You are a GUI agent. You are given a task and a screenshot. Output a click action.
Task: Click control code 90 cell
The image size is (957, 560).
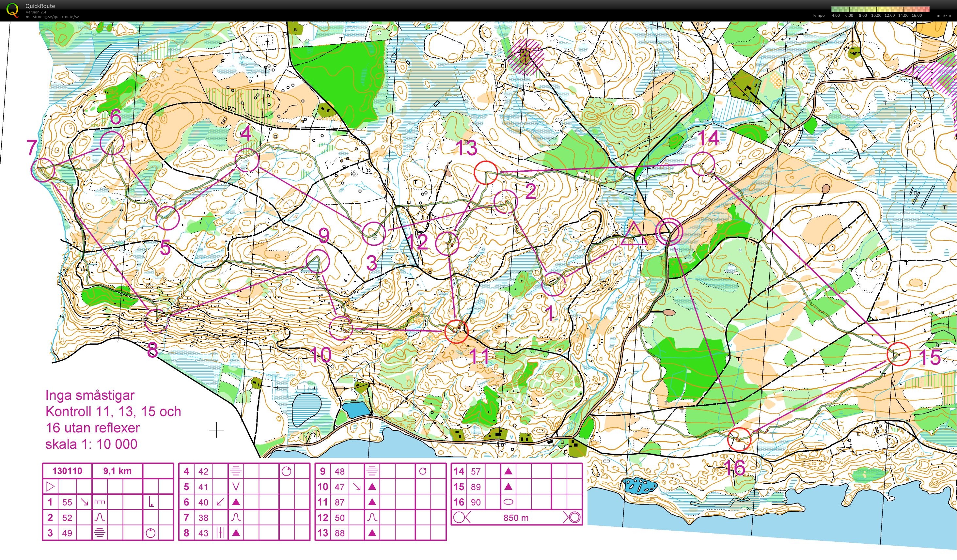pyautogui.click(x=476, y=502)
